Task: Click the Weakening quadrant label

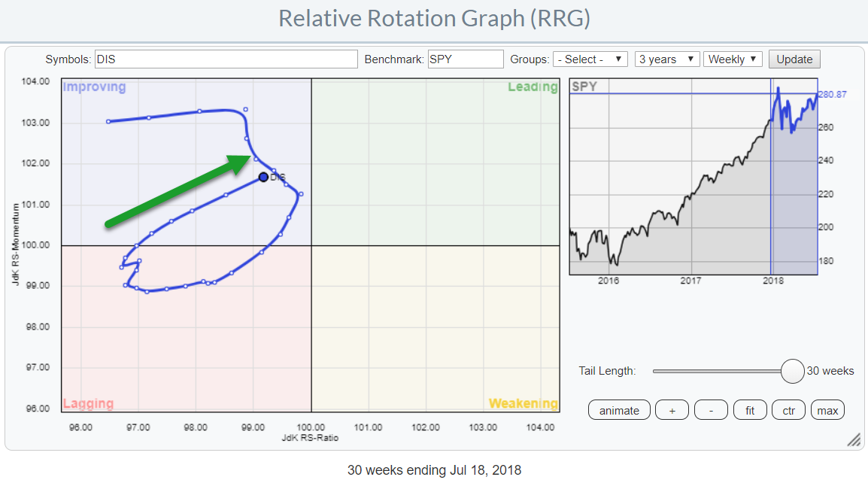Action: tap(523, 403)
